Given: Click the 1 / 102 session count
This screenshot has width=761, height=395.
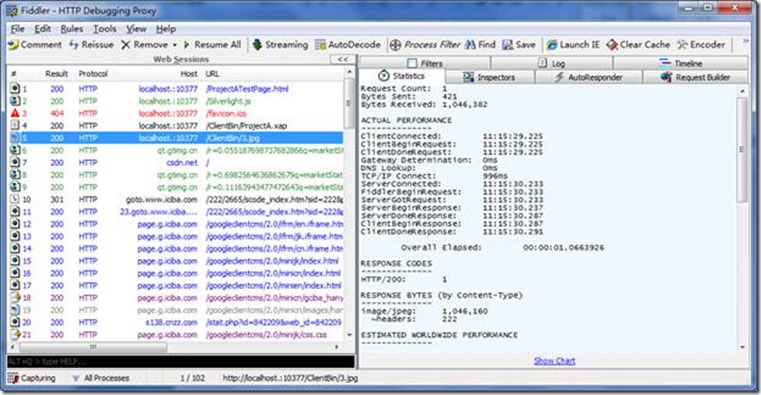Looking at the screenshot, I should 192,378.
